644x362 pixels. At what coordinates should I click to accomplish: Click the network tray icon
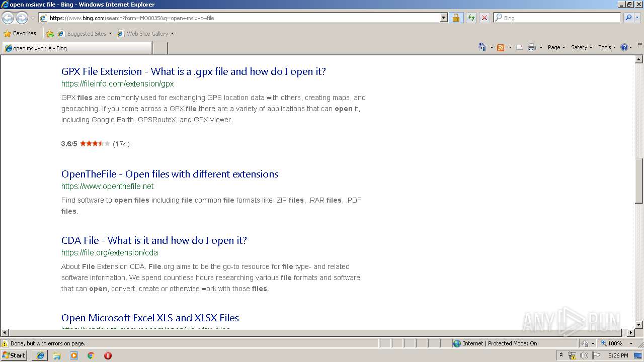572,356
